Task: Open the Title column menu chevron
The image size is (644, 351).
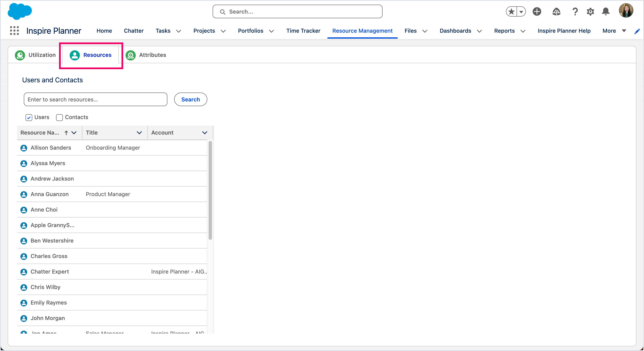Action: 139,133
